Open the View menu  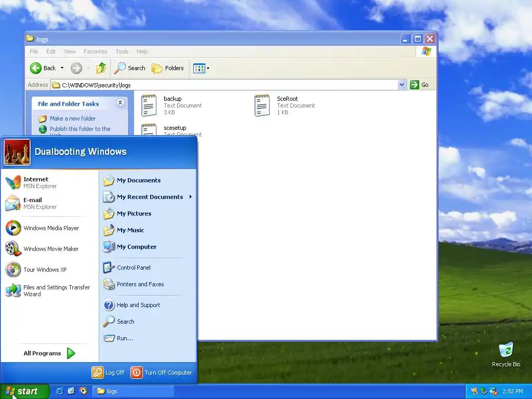pos(70,51)
